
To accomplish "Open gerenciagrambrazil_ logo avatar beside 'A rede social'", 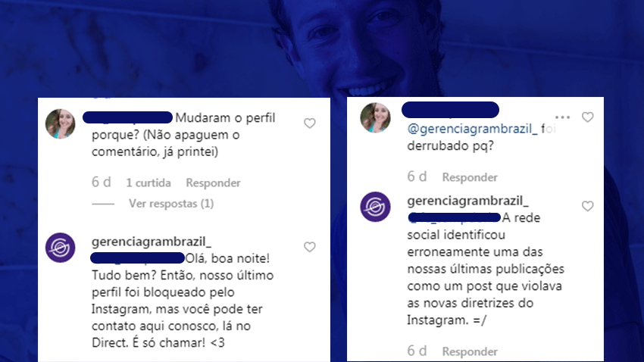I will [x=375, y=207].
